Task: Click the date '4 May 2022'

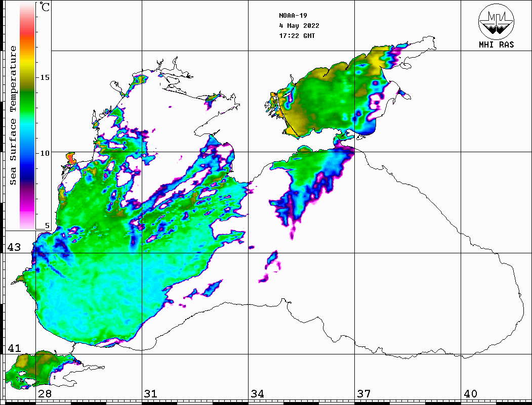Action: (299, 26)
